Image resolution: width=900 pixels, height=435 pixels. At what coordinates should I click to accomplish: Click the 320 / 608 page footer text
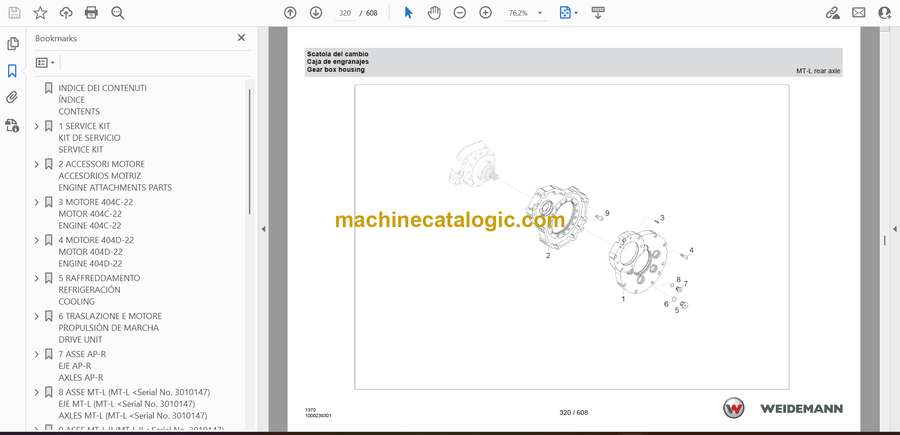574,413
